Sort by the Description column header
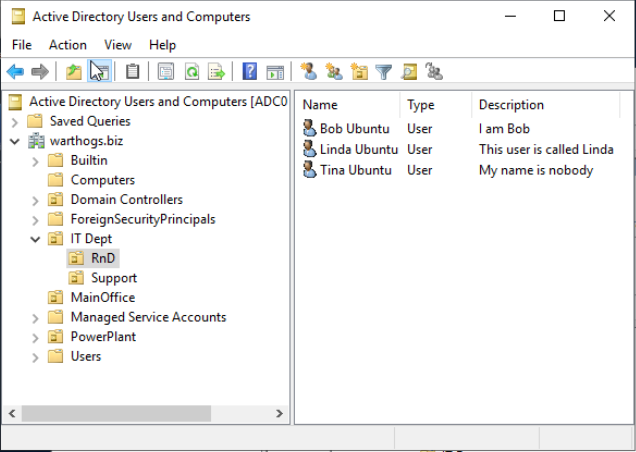This screenshot has width=636, height=452. click(546, 105)
